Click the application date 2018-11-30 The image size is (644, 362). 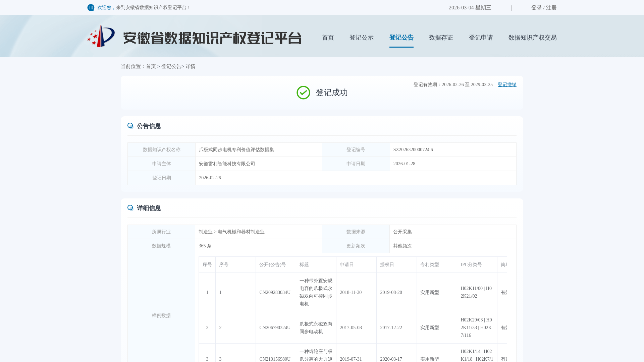(x=351, y=293)
